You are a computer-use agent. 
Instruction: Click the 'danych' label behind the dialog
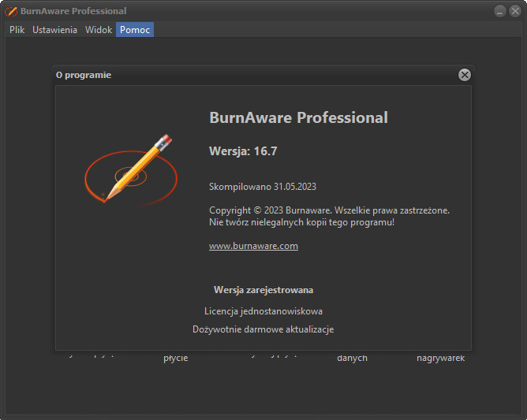352,359
